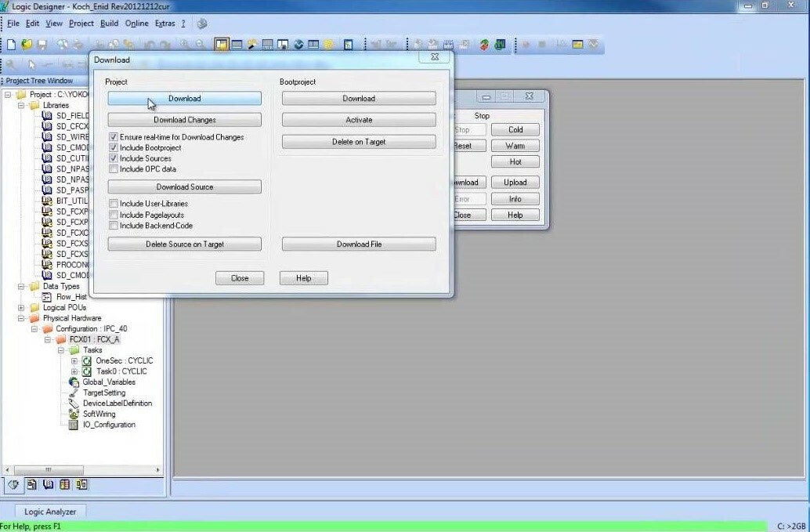Expand the Logical POUs tree node
Screen dimensions: 810x532
[21, 308]
